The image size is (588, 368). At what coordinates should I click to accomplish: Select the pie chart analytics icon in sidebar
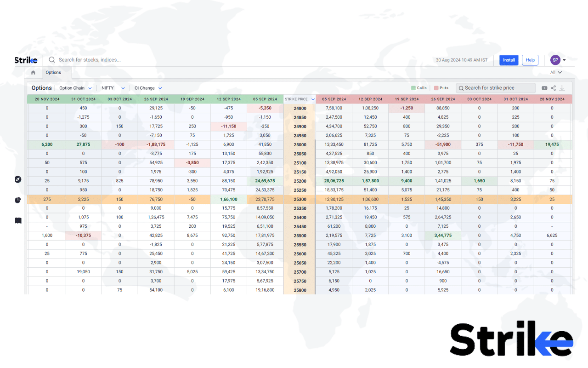pyautogui.click(x=18, y=200)
